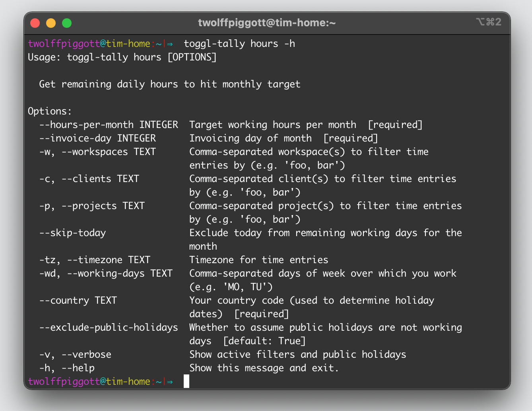Enable the -v, --verbose flag text
Image resolution: width=532 pixels, height=411 pixels.
coord(75,354)
